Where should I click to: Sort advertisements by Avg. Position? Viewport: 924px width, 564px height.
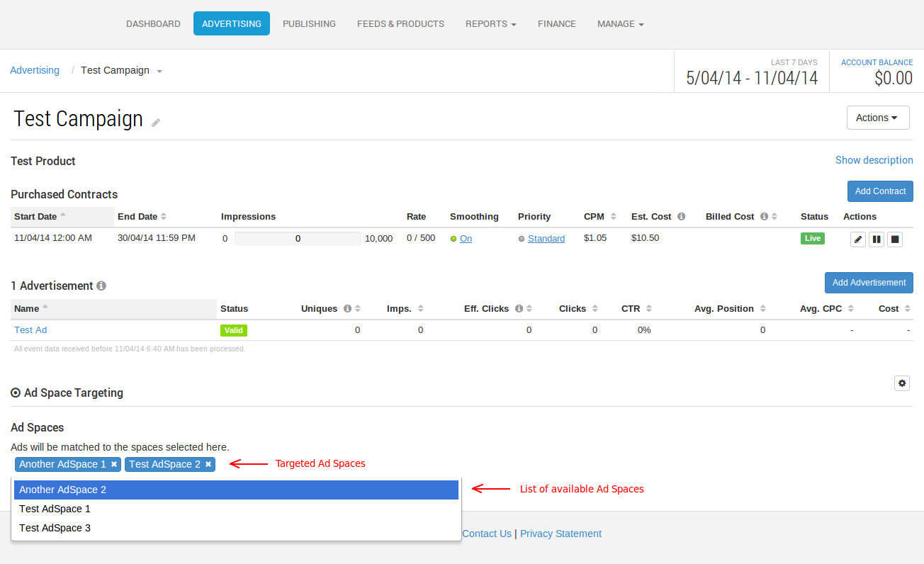click(730, 309)
